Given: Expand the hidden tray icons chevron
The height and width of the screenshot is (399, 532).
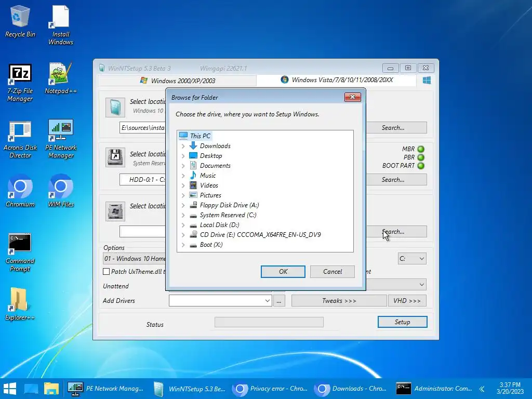Looking at the screenshot, I should (482, 389).
